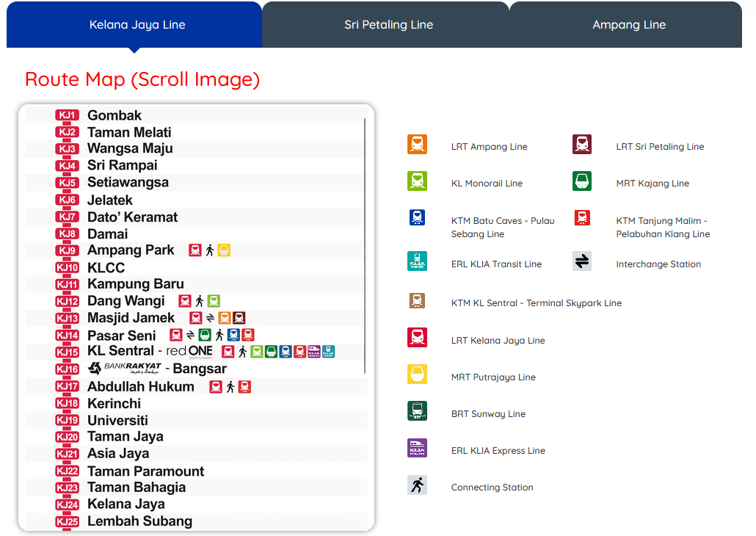Viewport: 756px width, 536px height.
Task: Click the Gombak station name
Action: coord(115,116)
